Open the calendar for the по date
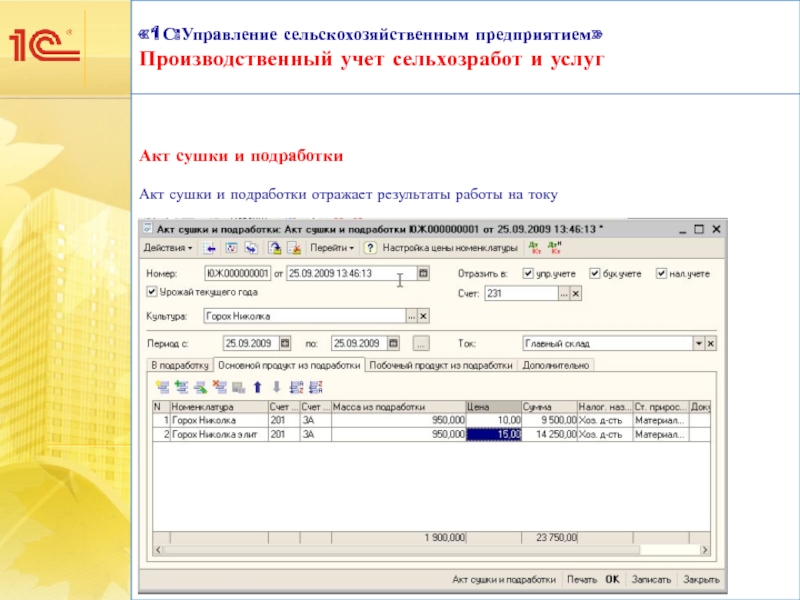The image size is (800, 600). (x=393, y=343)
